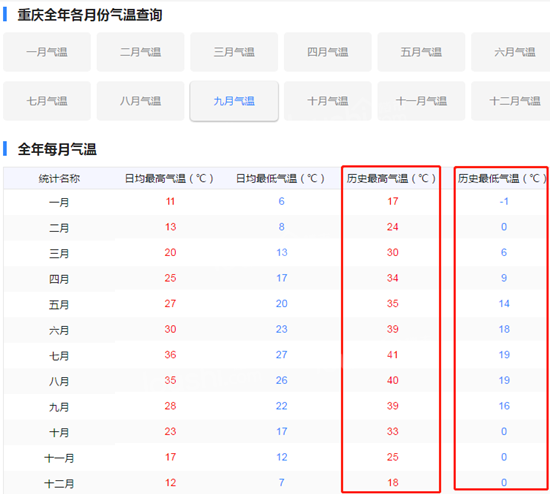Open the 八月气温 button
Screen dimensions: 550x494
pyautogui.click(x=140, y=101)
